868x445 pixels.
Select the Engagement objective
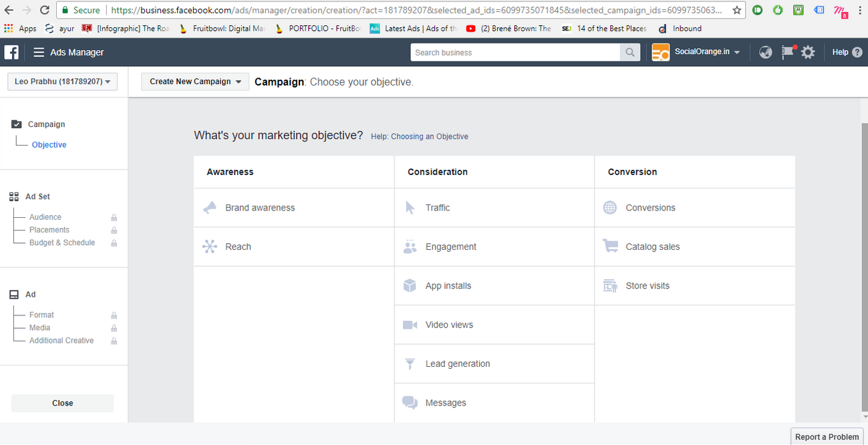450,246
